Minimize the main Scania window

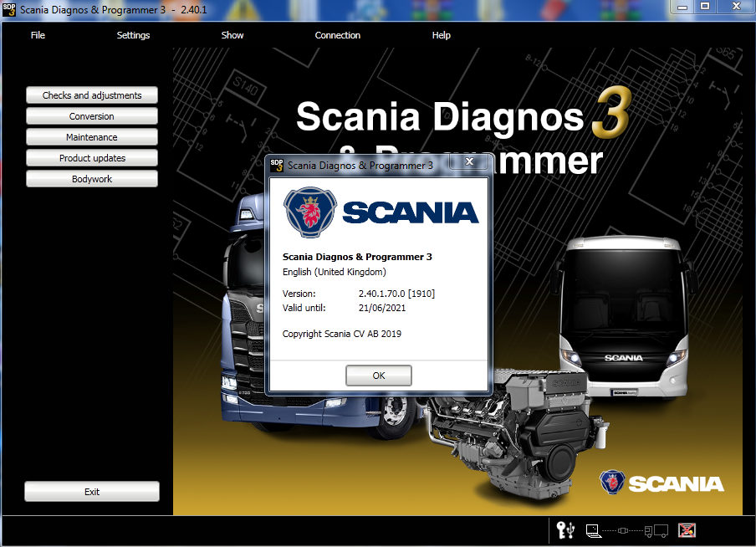click(682, 7)
